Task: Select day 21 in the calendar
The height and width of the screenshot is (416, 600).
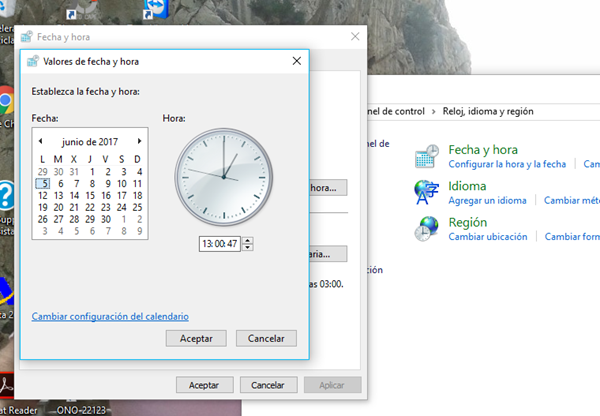Action: (74, 207)
